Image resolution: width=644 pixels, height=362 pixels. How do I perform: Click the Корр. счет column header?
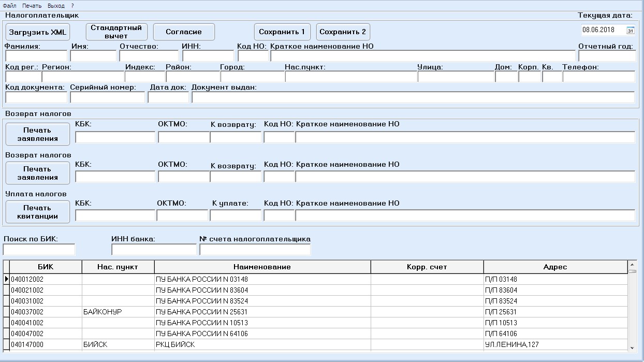(427, 267)
